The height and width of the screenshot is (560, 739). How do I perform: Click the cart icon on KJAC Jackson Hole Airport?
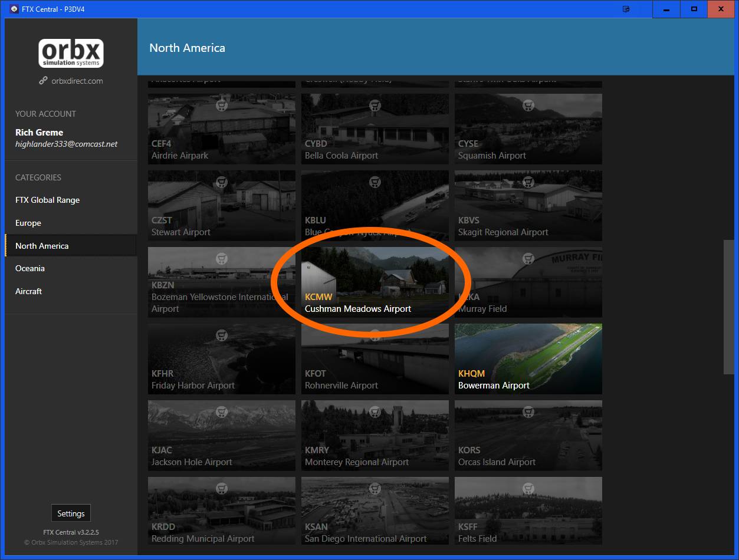(x=222, y=412)
